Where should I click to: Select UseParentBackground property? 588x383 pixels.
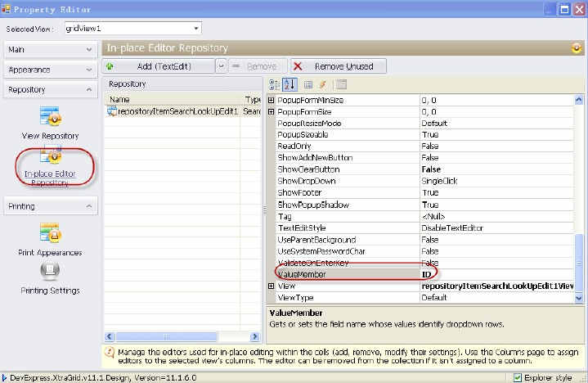[x=424, y=240]
